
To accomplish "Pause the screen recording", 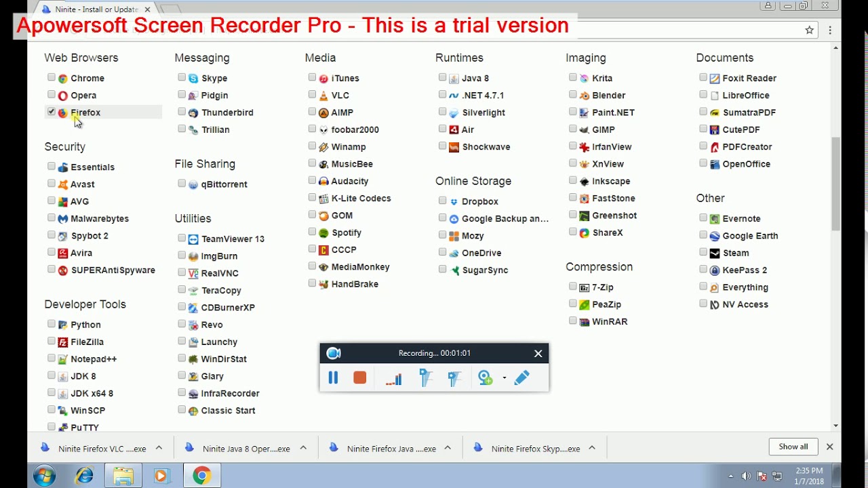I will click(x=333, y=378).
